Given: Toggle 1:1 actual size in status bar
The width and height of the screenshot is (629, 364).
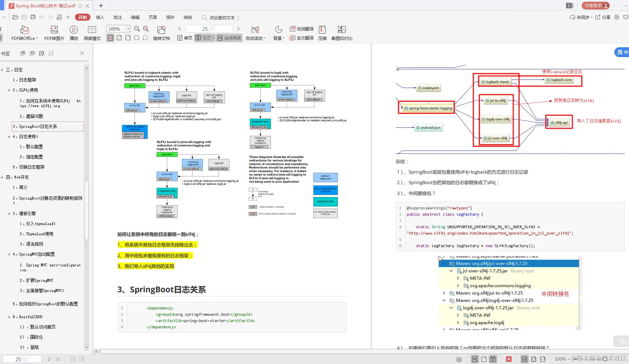Looking at the screenshot, I should click(525, 359).
